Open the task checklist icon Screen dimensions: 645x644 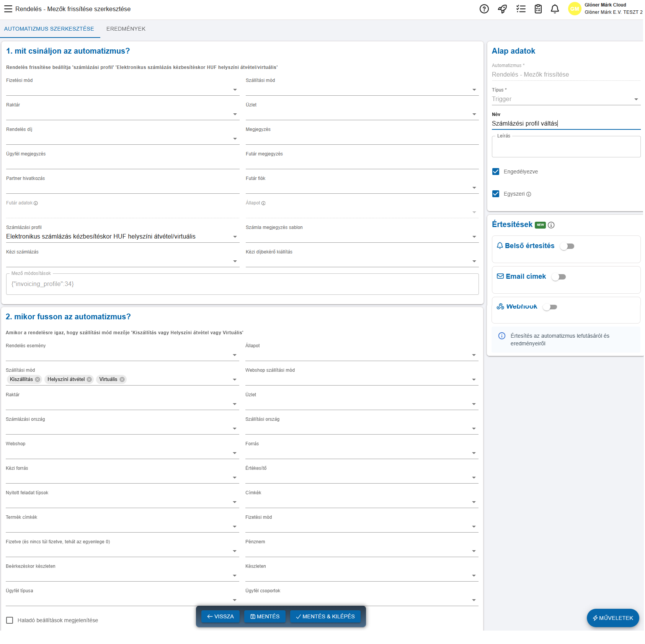click(521, 9)
